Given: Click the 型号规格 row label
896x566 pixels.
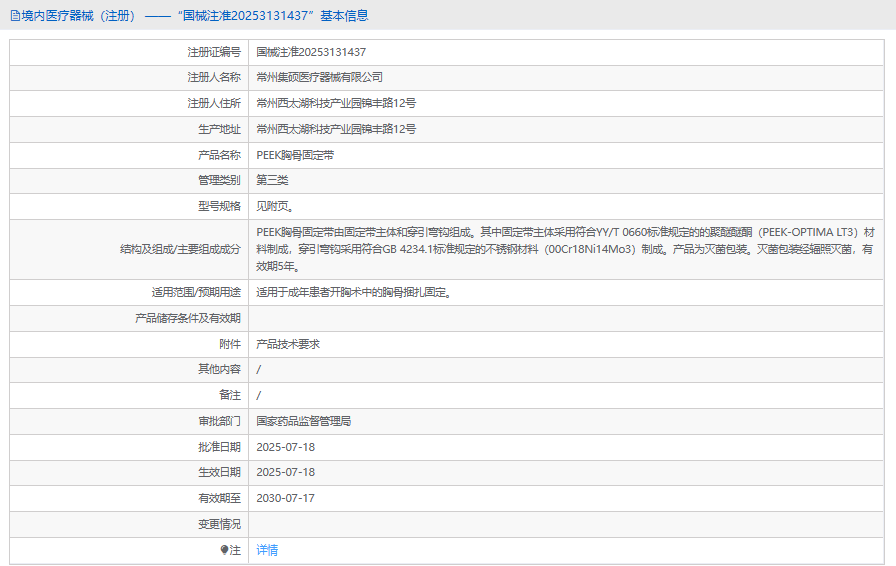Looking at the screenshot, I should tap(219, 206).
